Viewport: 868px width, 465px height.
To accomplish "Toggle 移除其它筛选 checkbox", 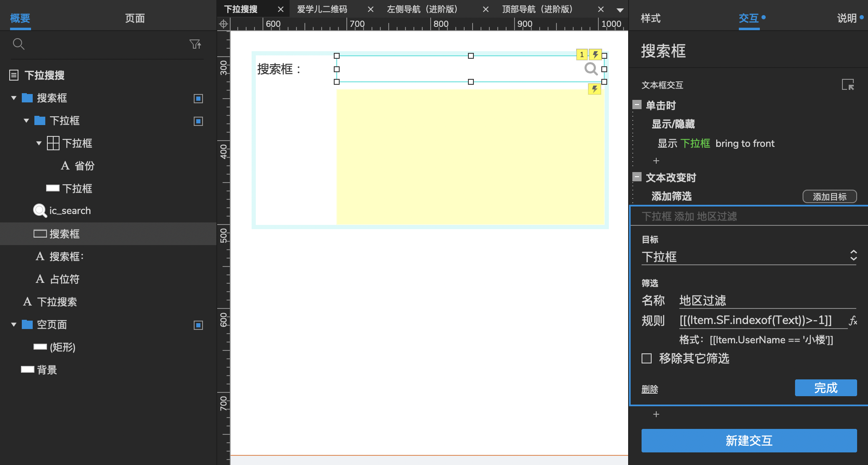I will click(647, 358).
